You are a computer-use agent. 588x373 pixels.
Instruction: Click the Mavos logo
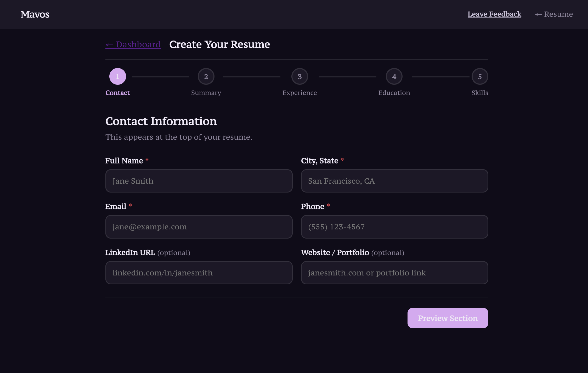[35, 14]
